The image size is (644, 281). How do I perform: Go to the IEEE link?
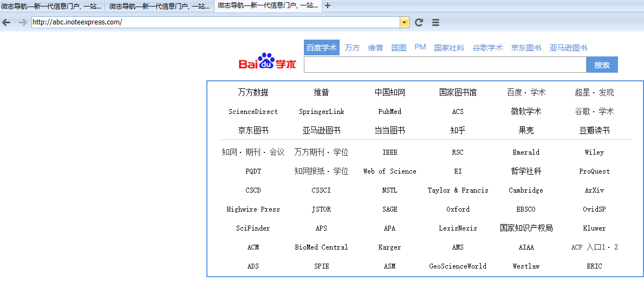point(390,152)
